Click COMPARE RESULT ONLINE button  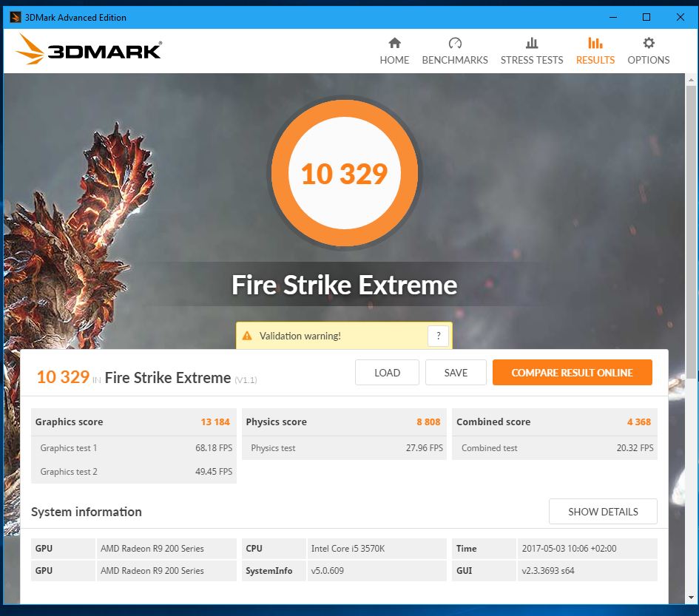[573, 373]
